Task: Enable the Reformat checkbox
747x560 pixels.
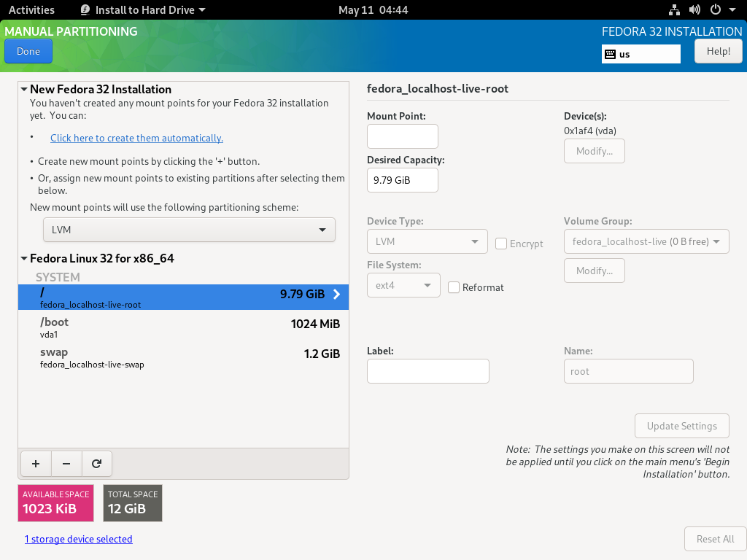Action: pyautogui.click(x=454, y=287)
